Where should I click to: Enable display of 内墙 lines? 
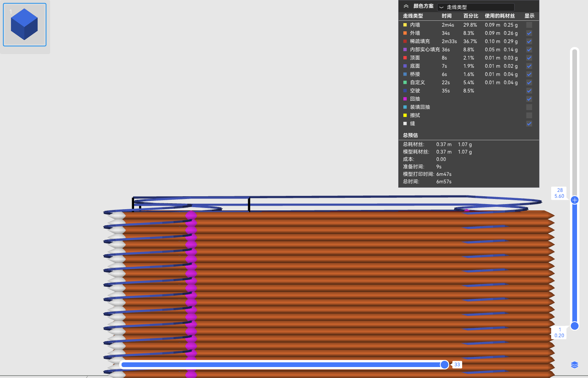pos(529,25)
